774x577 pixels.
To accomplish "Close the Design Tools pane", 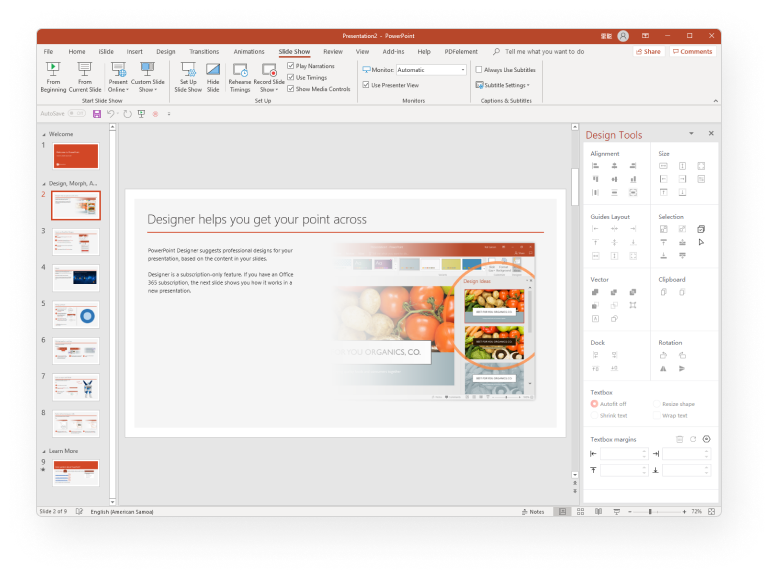I will [x=711, y=133].
